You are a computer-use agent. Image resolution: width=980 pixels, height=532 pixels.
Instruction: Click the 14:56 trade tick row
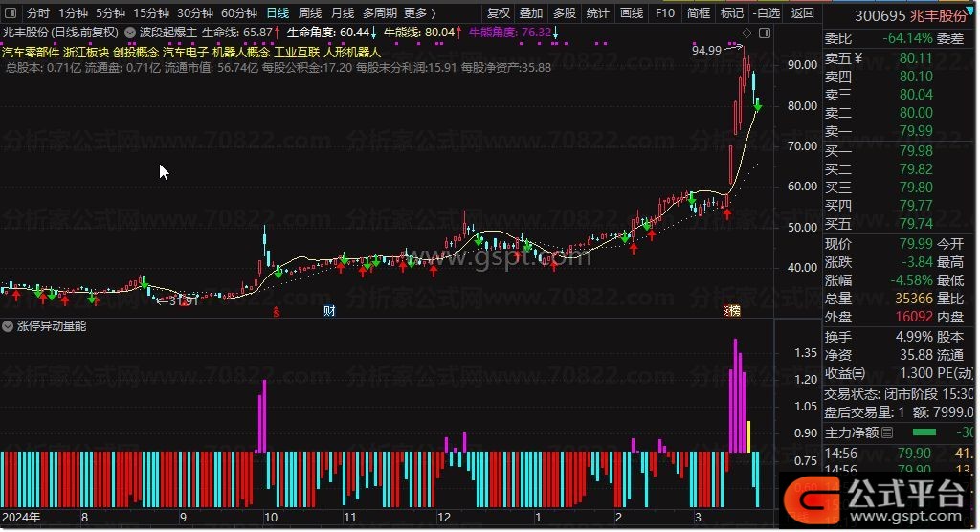tap(899, 453)
